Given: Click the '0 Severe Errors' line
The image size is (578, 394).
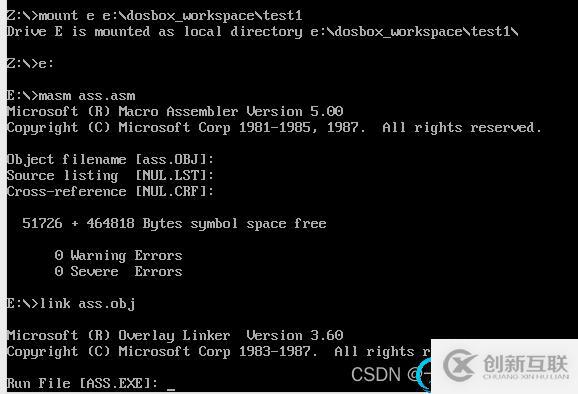Looking at the screenshot, I should coord(118,272).
